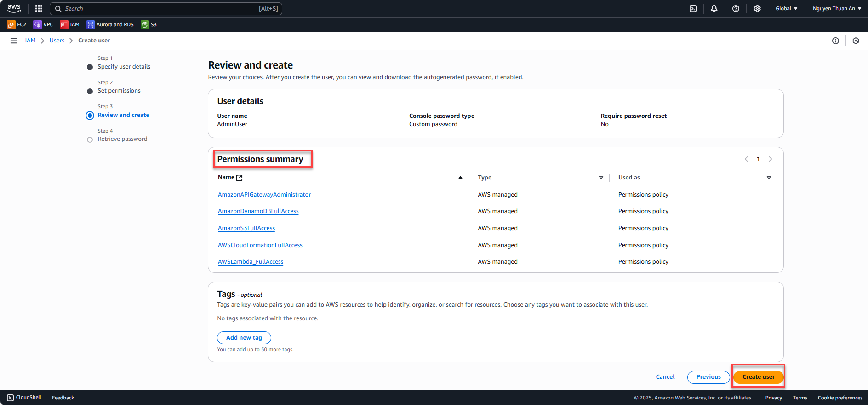868x405 pixels.
Task: Click the 'No tags associated with the resource.' text
Action: pos(268,318)
